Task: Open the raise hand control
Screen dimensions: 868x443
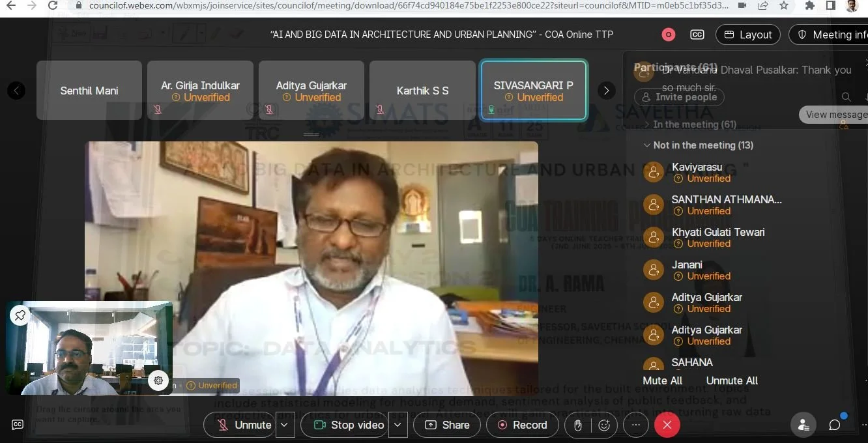Action: coord(577,425)
